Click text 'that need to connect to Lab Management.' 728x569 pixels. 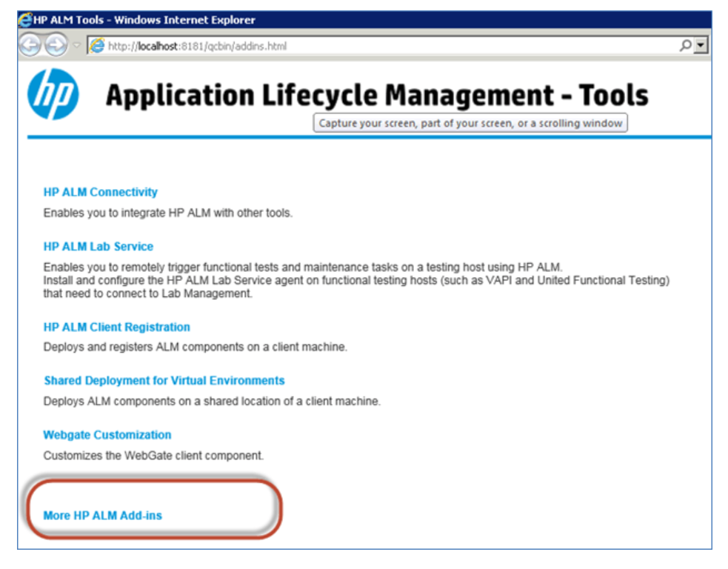coord(147,293)
